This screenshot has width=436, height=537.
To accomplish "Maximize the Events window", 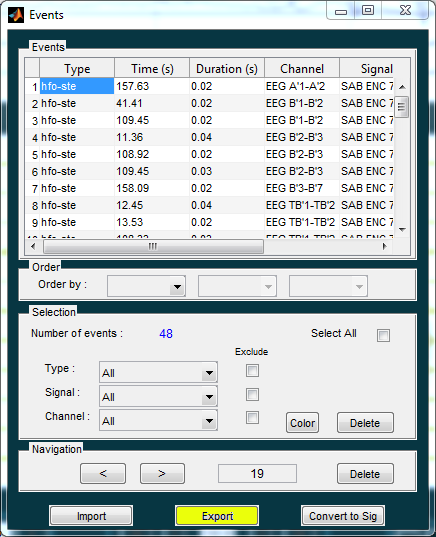I will [368, 11].
